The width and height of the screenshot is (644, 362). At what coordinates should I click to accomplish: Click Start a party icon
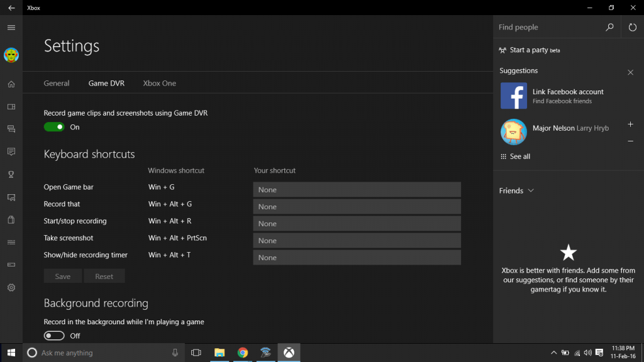[502, 50]
